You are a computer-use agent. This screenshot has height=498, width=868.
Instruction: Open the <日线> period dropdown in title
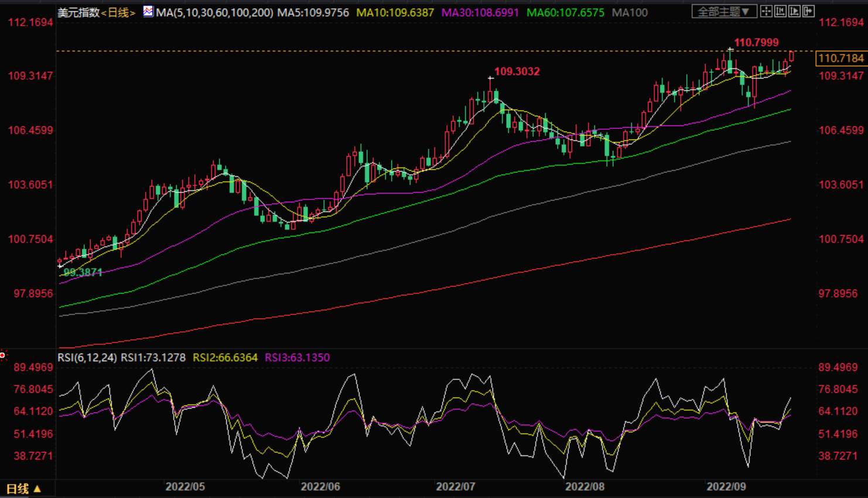pos(118,12)
